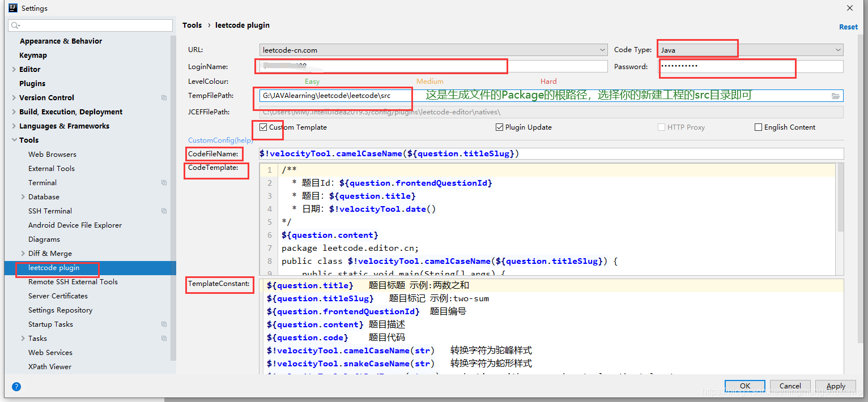Click into the CodeFileName input field

coord(551,154)
